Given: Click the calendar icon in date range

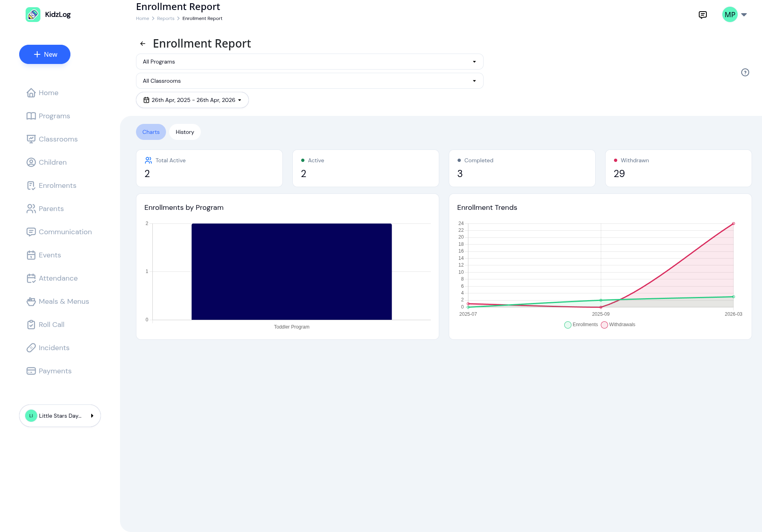Looking at the screenshot, I should (x=146, y=100).
